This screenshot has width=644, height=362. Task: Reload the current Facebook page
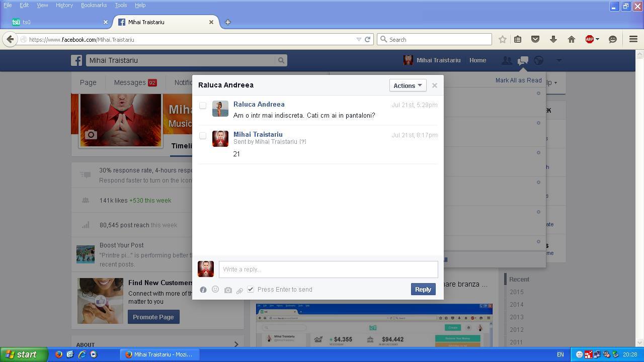(x=368, y=39)
